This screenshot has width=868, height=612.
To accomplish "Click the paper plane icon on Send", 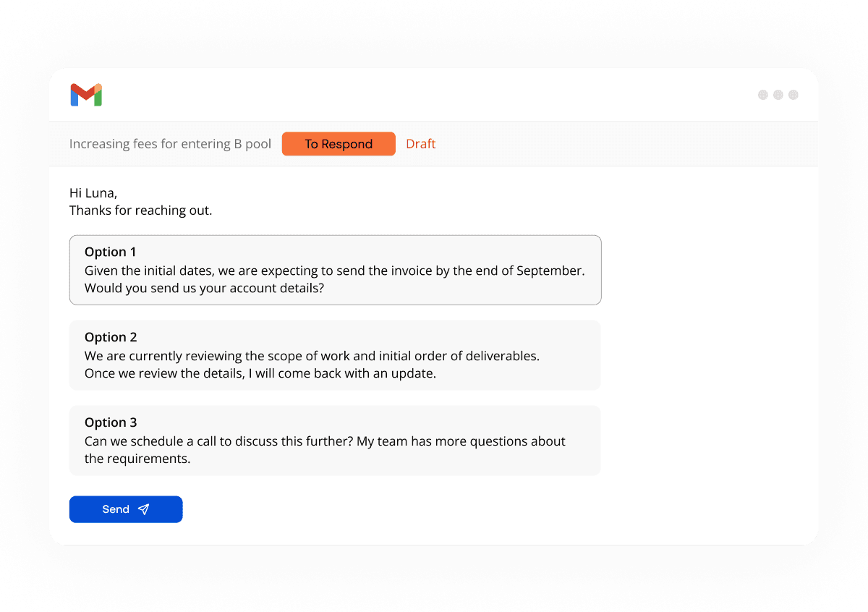I will [144, 509].
